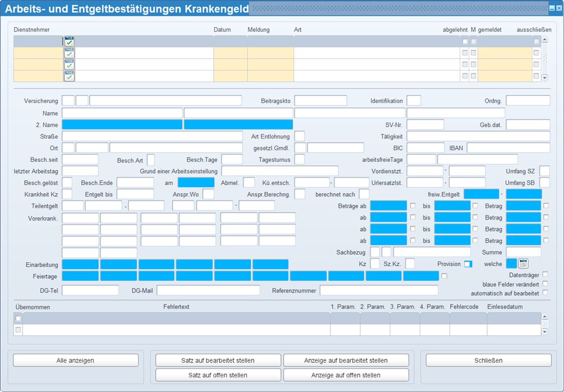Click Satz auf offen stellen

click(218, 375)
